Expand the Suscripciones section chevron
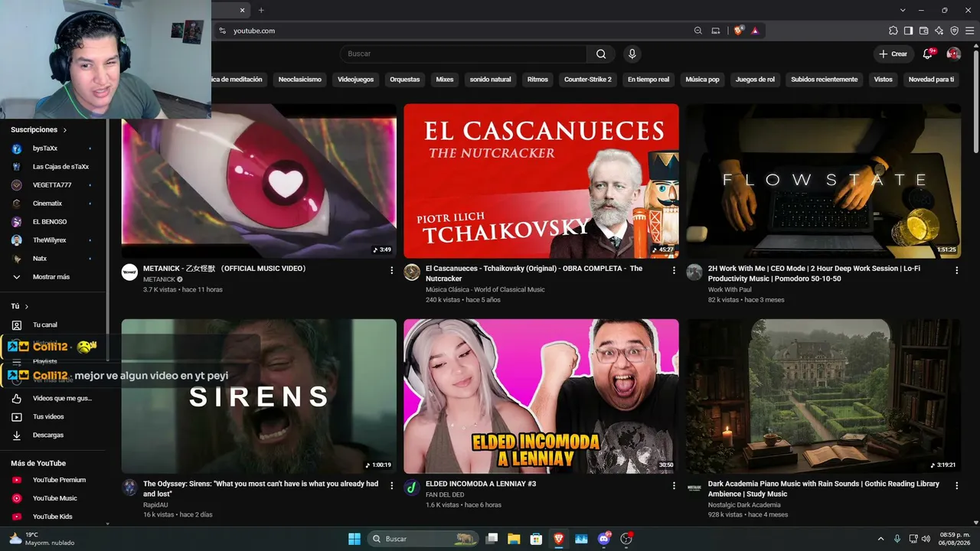The image size is (980, 551). click(x=65, y=130)
